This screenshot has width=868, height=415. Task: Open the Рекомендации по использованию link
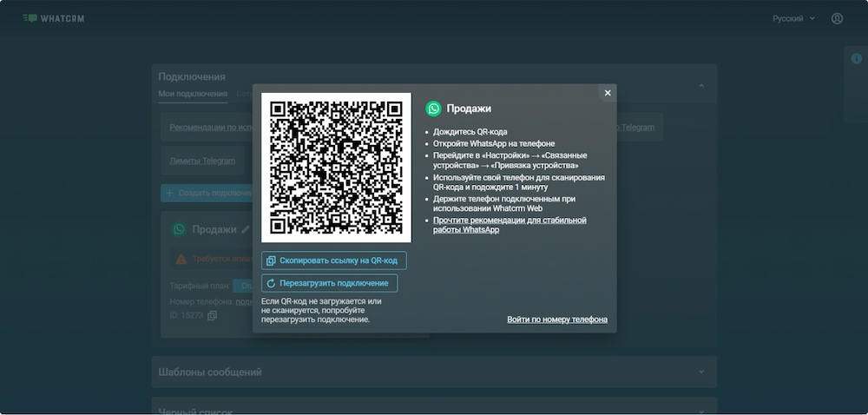[x=211, y=128]
